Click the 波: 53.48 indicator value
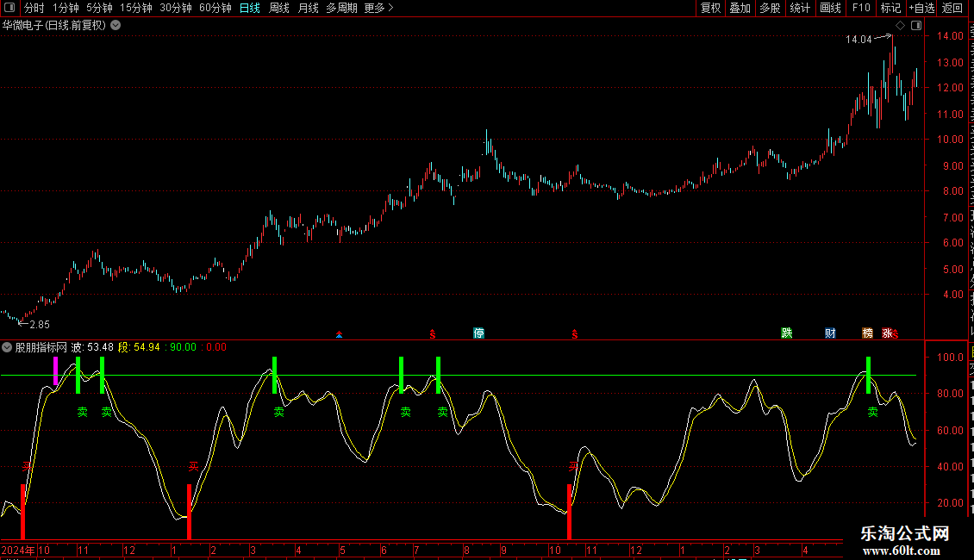This screenshot has height=560, width=974. 92,348
